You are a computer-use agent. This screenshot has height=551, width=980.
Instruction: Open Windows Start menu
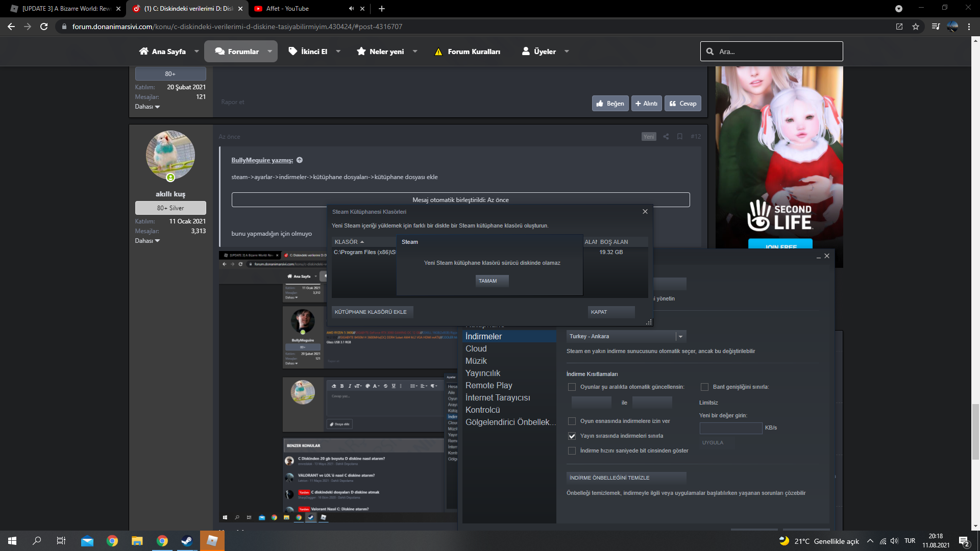pos(12,541)
